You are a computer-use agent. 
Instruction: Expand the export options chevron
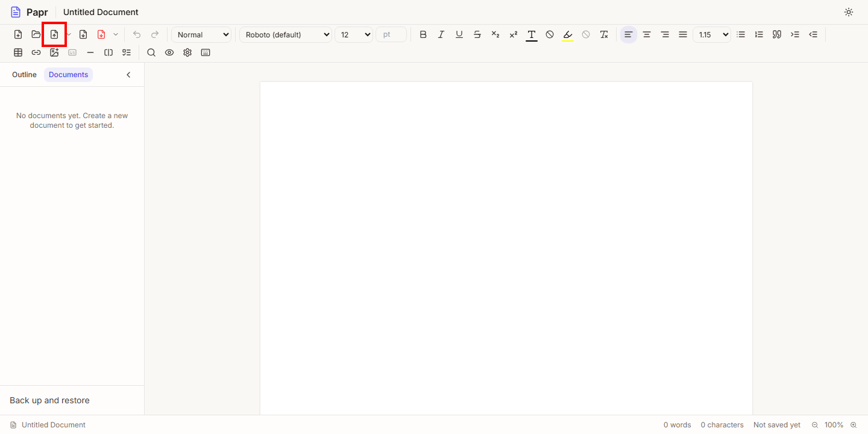[116, 34]
